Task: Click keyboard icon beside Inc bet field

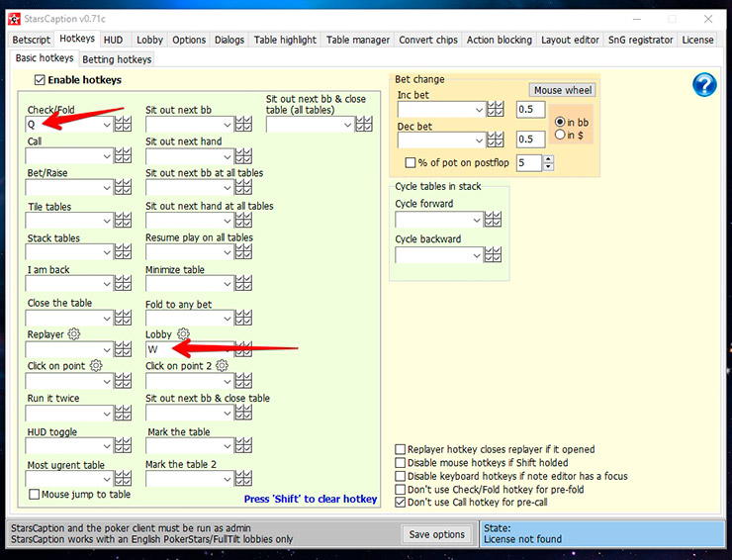Action: [x=497, y=110]
